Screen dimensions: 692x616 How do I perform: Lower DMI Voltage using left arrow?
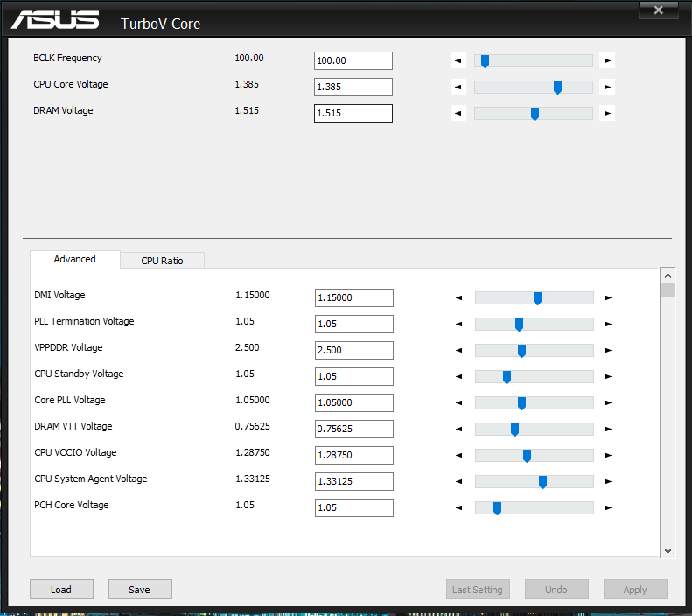tap(459, 297)
